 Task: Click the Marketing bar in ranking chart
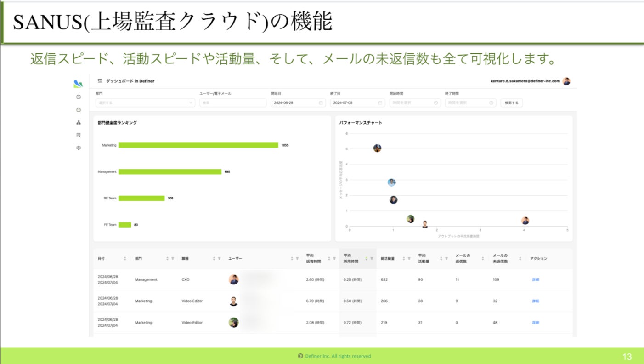click(198, 145)
